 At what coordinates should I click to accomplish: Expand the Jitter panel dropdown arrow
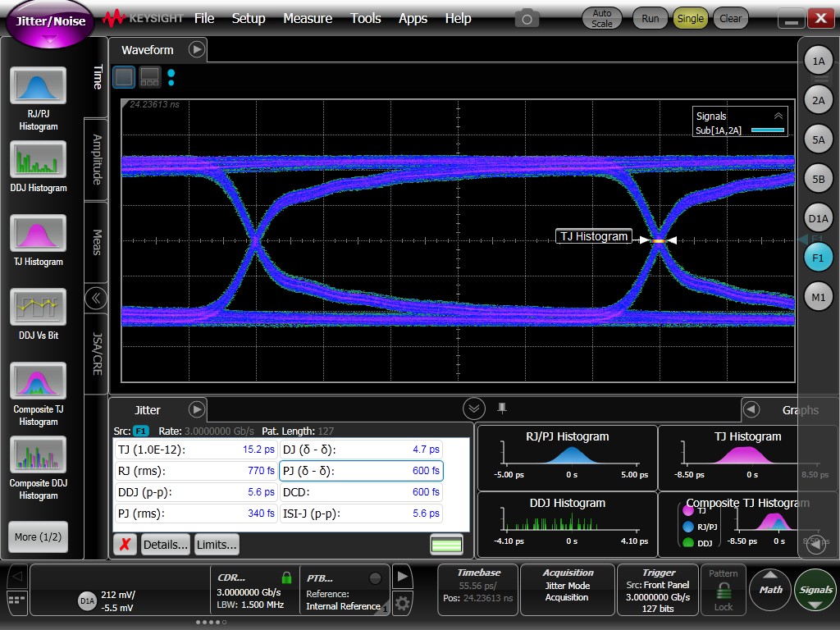tap(196, 409)
